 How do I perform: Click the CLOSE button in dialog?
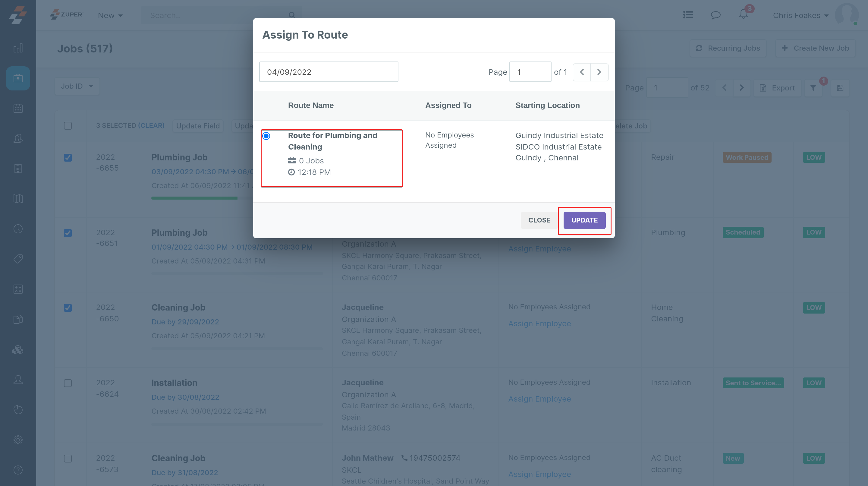539,220
